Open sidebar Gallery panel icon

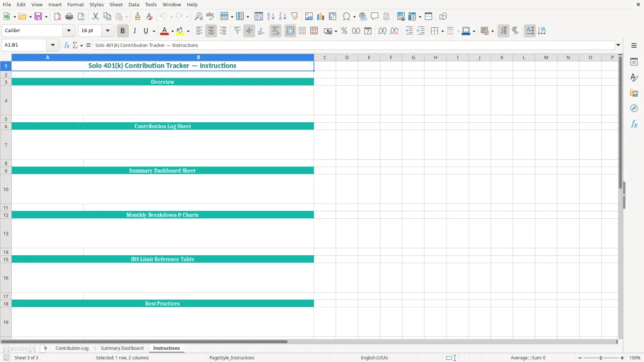634,93
